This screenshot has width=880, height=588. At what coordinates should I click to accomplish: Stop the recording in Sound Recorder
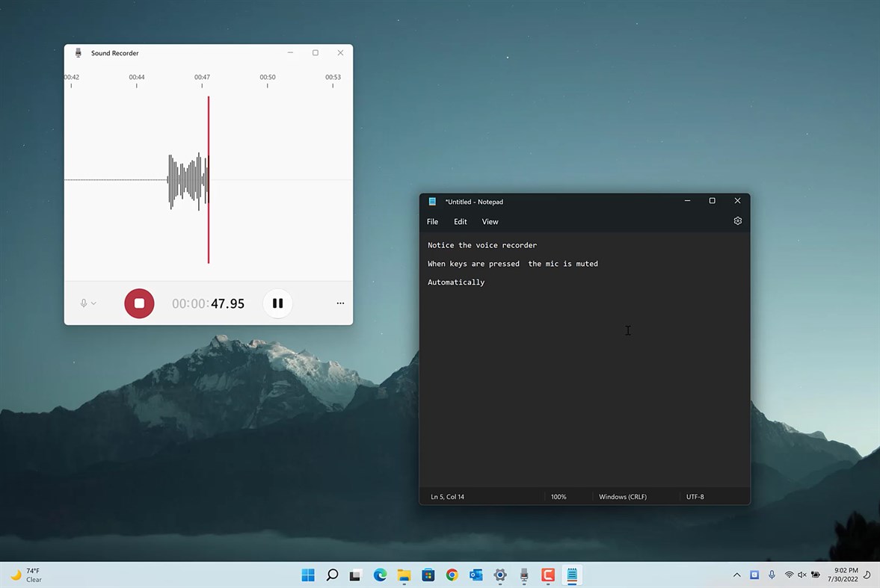click(x=139, y=303)
